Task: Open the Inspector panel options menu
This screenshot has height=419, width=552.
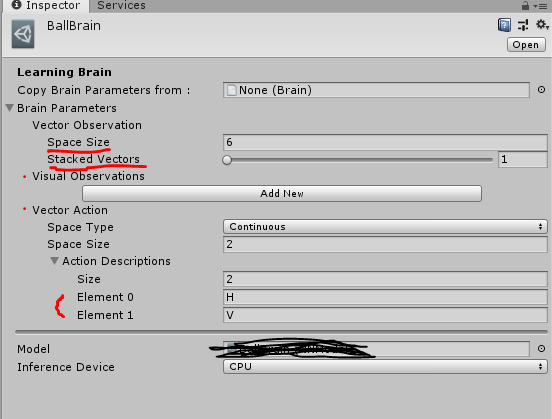Action: [x=541, y=6]
